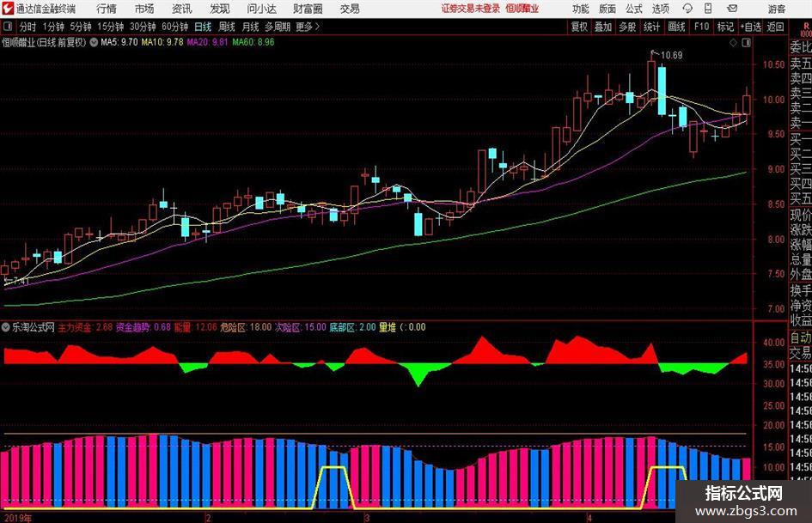Click the 通达信 app logo icon
Image resolution: width=812 pixels, height=523 pixels.
7,9
